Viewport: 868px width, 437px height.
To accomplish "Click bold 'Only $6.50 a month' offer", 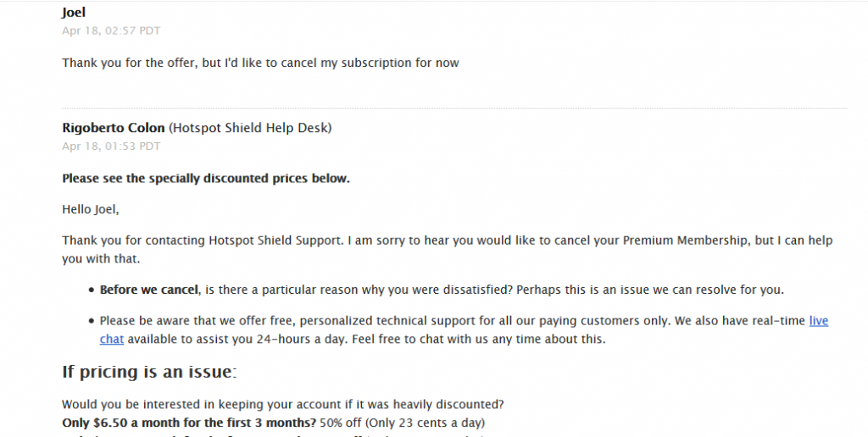I will coord(189,423).
